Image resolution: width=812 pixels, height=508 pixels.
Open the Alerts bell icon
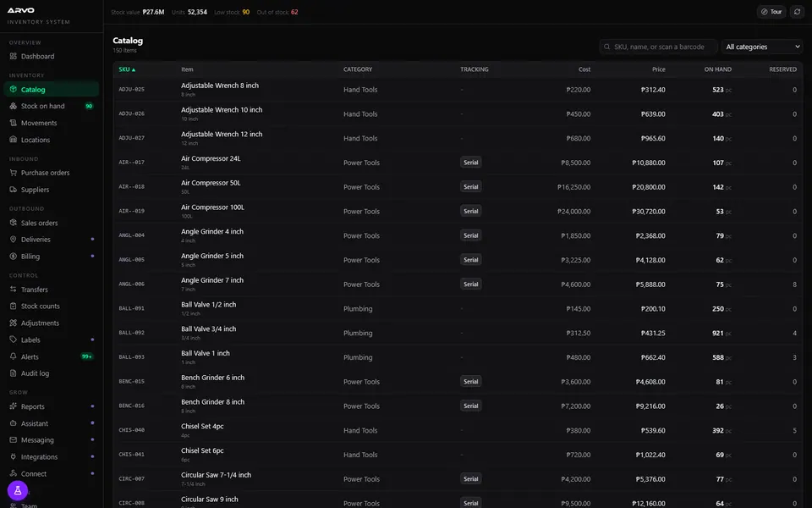pos(14,356)
